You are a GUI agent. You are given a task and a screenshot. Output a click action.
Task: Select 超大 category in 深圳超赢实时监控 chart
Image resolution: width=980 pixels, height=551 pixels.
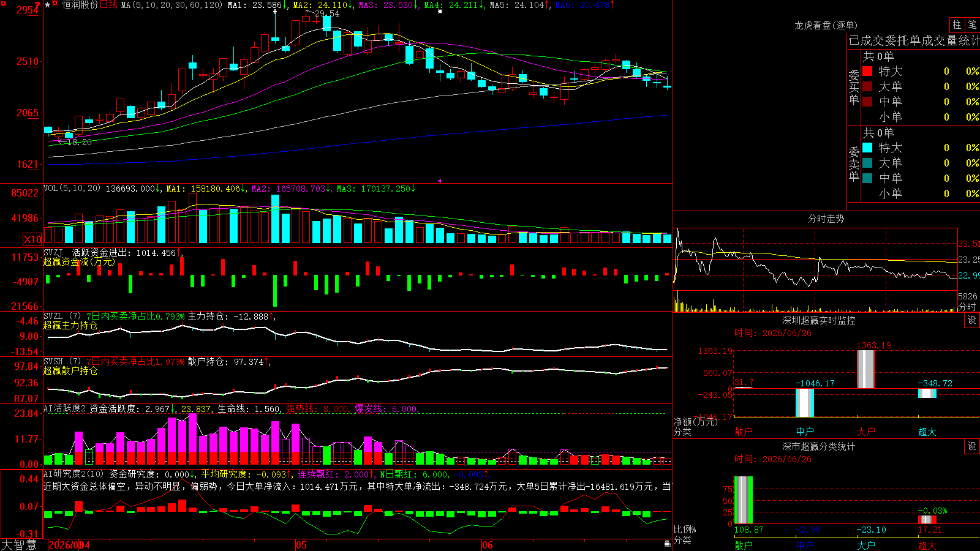click(927, 432)
